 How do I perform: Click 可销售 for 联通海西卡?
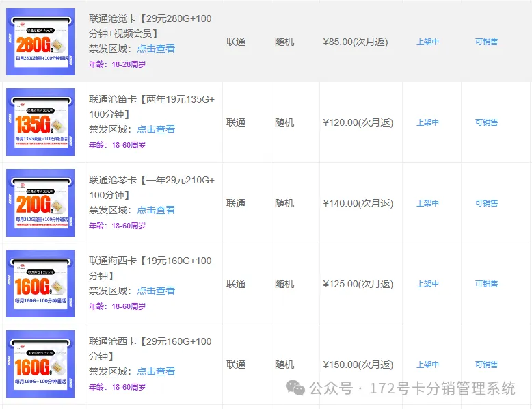pos(486,284)
